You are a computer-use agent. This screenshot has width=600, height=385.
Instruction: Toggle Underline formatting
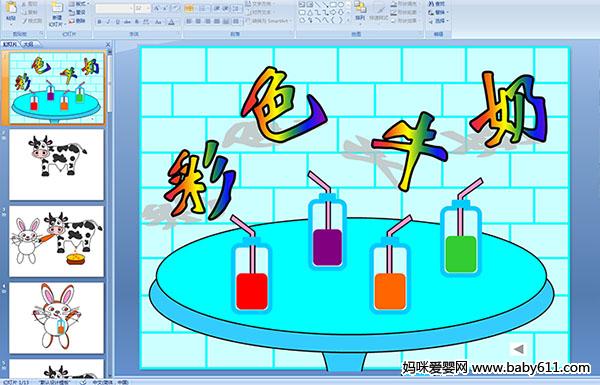[117, 22]
